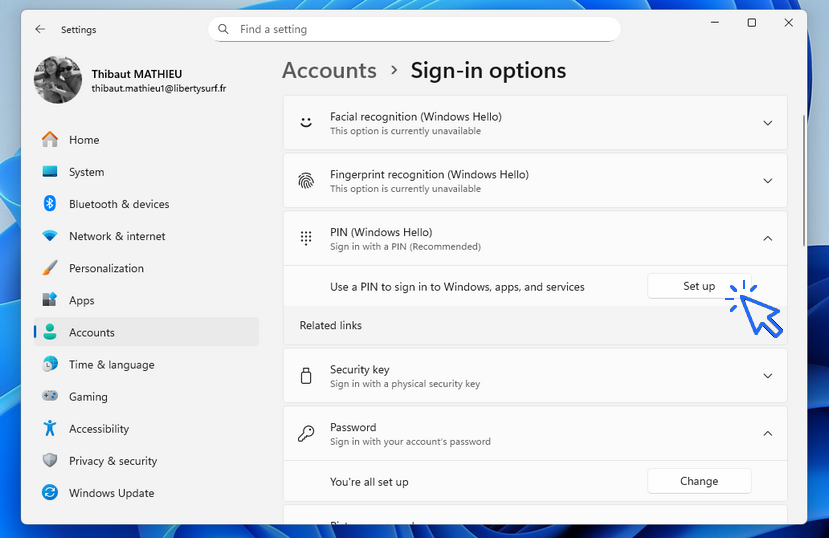Click the Home house icon
This screenshot has width=829, height=538.
coord(50,140)
